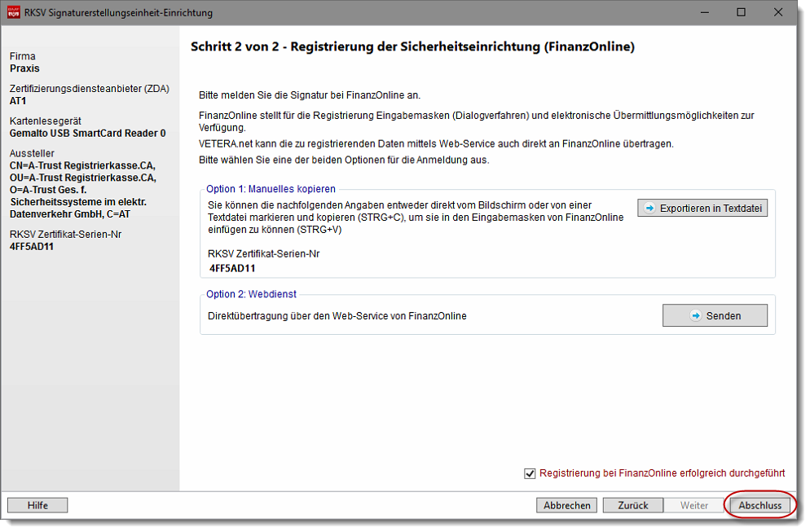Close the Signaturerstellungseinheit-Einrichtung dialog
The image size is (810, 532).
(778, 12)
